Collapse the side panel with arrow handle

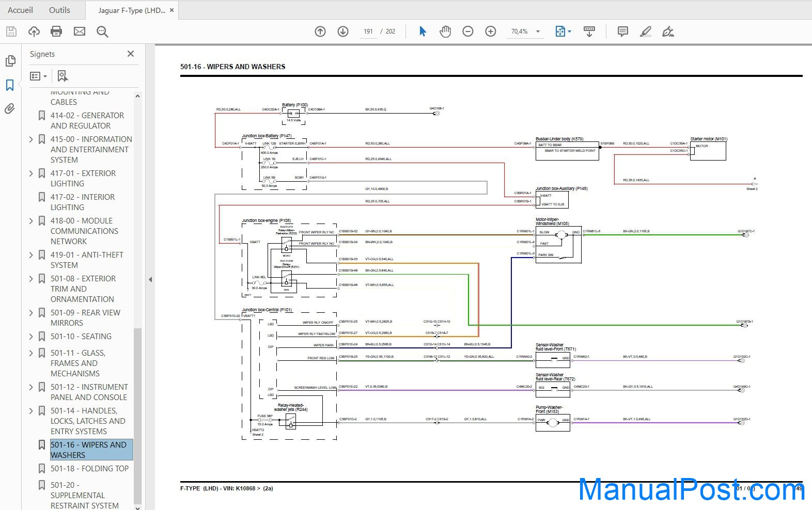tap(150, 280)
